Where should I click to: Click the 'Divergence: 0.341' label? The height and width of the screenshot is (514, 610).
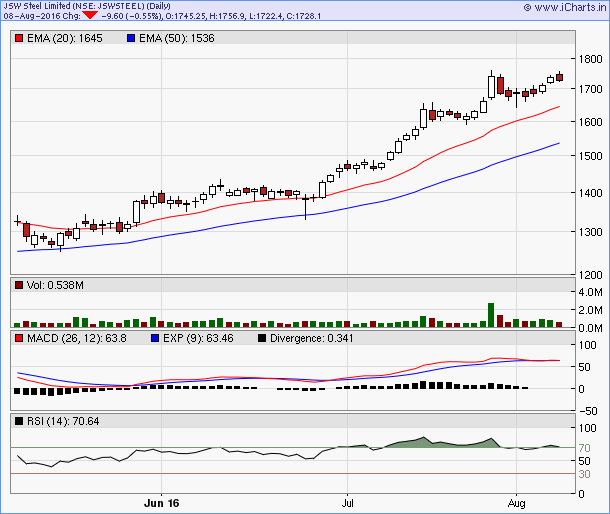pos(312,338)
